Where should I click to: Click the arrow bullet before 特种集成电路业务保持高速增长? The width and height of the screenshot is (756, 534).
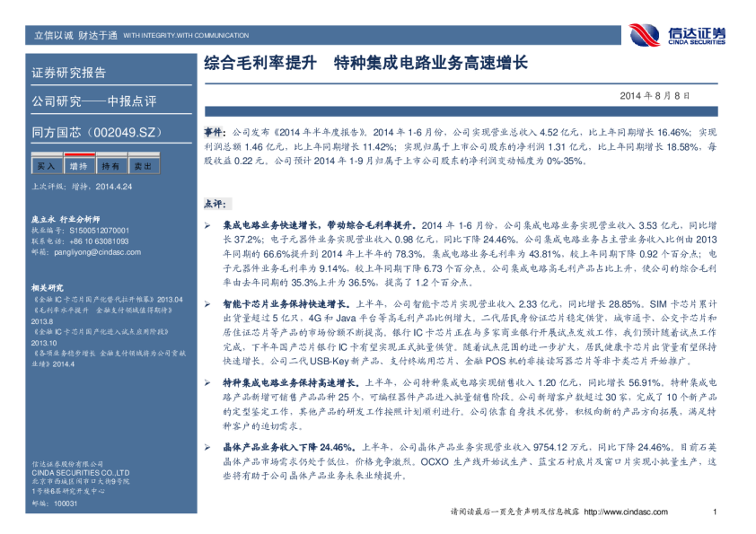[207, 382]
